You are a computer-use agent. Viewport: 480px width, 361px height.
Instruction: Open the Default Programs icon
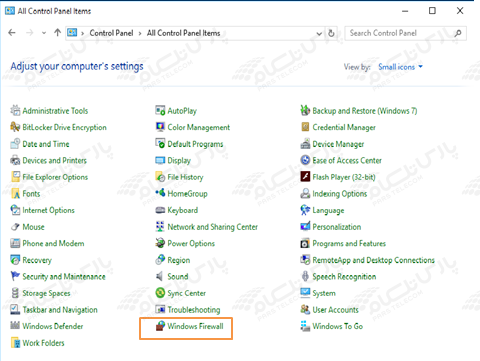(160, 144)
